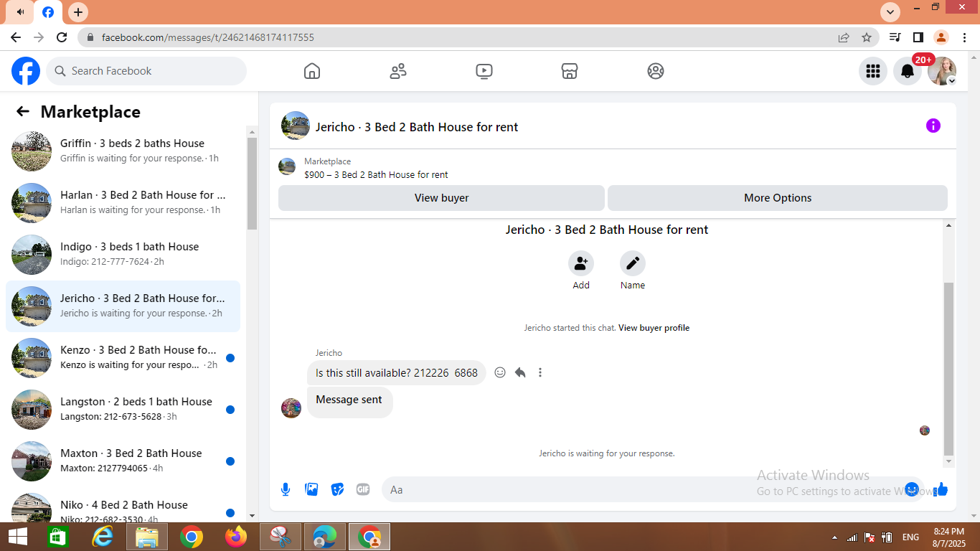980x551 pixels.
Task: Launch Firefox from the taskbar
Action: (x=235, y=537)
